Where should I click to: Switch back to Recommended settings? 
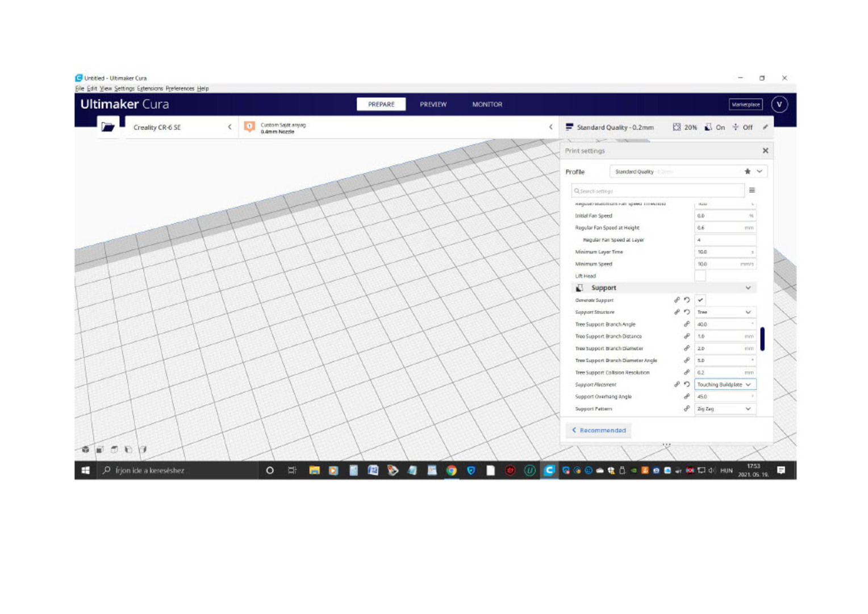[x=599, y=430]
